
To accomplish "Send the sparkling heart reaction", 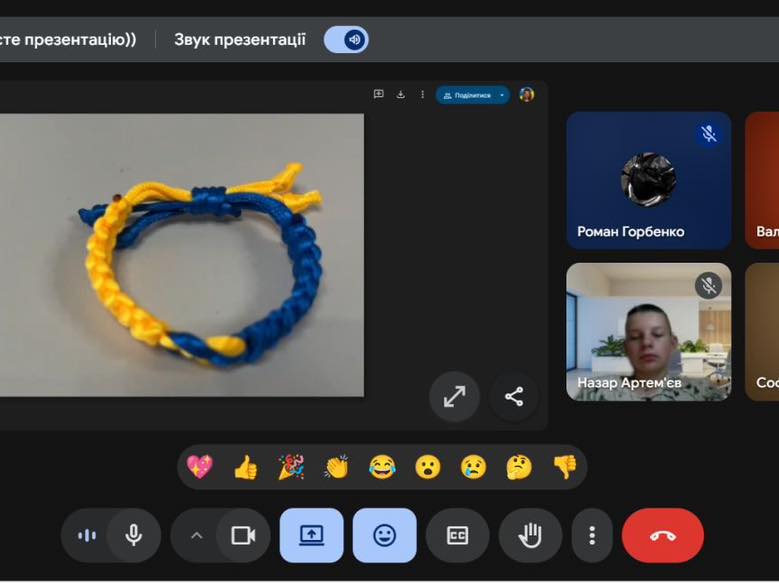I will (200, 467).
